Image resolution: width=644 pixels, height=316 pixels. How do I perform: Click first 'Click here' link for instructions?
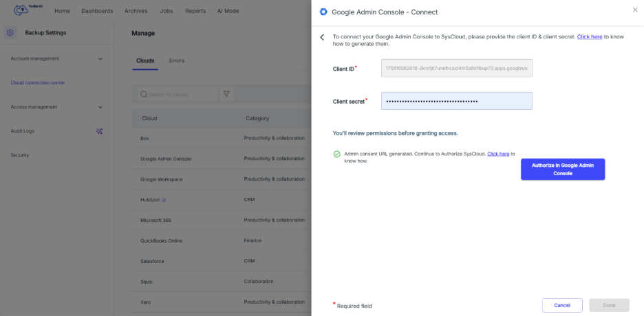point(589,36)
